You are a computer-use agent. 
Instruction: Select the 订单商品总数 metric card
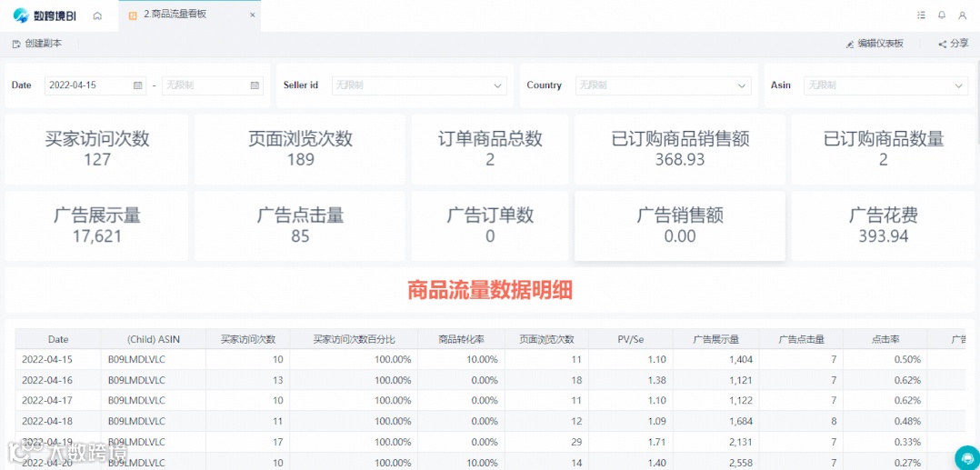(x=490, y=149)
